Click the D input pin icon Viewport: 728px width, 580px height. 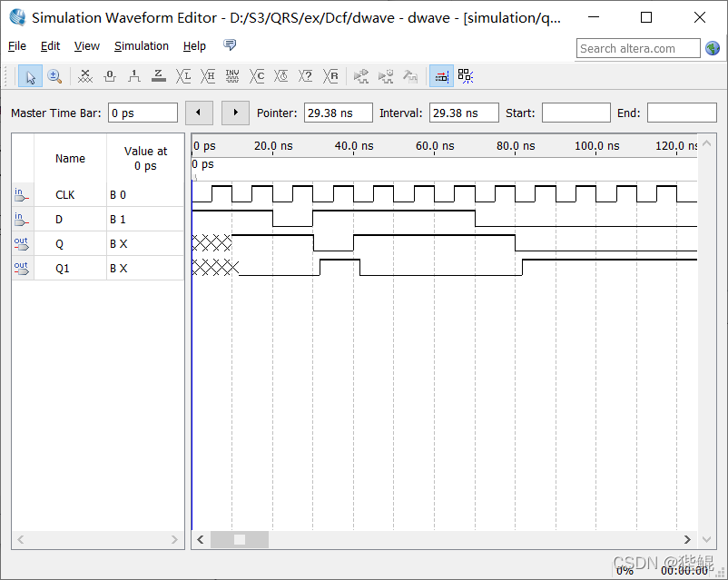pos(22,220)
